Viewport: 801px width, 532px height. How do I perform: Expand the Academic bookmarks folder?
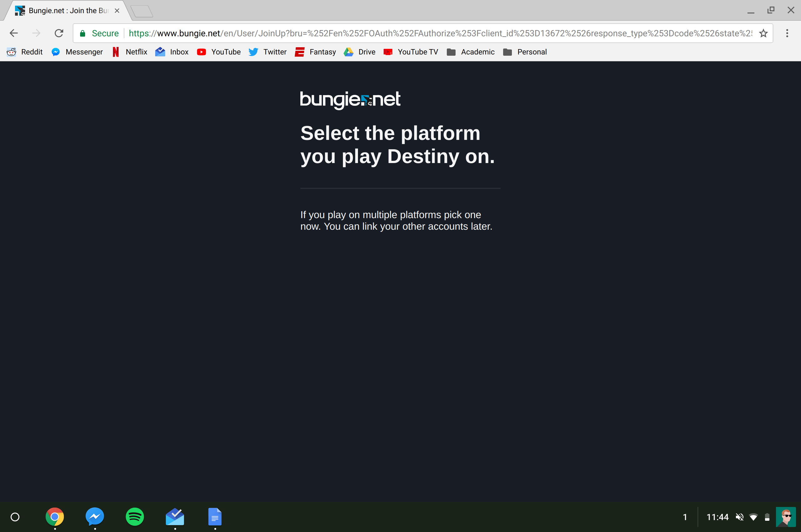(x=471, y=52)
